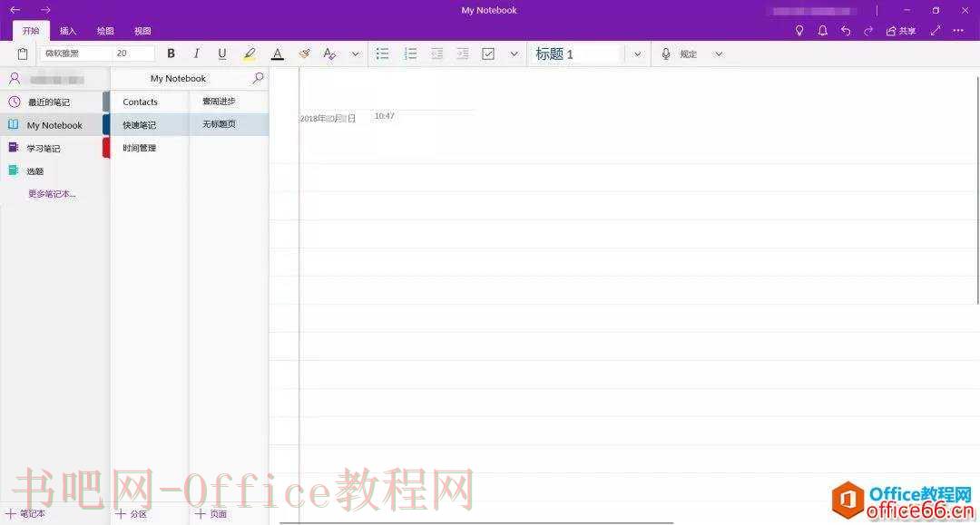Add a new notebook with 笔记本

coord(25,514)
